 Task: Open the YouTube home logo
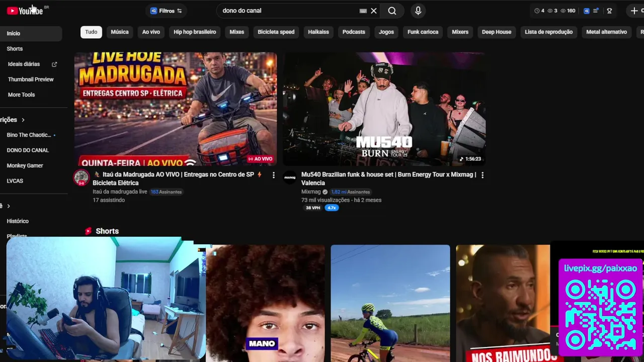25,11
